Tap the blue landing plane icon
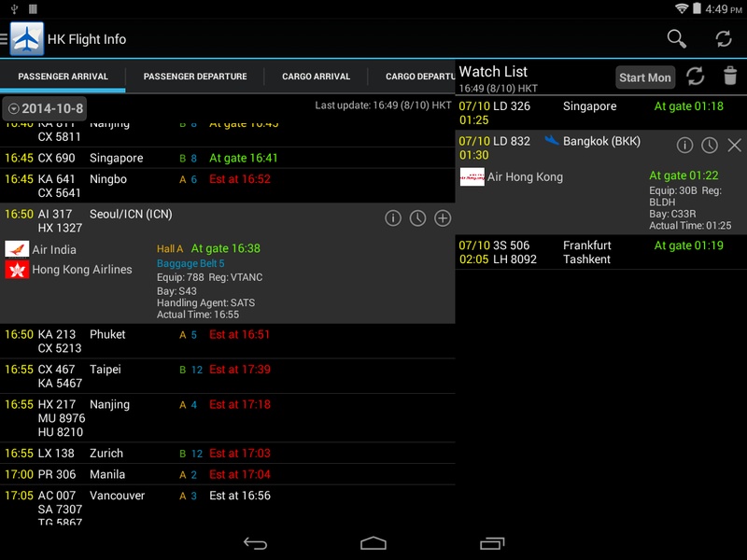 point(552,140)
